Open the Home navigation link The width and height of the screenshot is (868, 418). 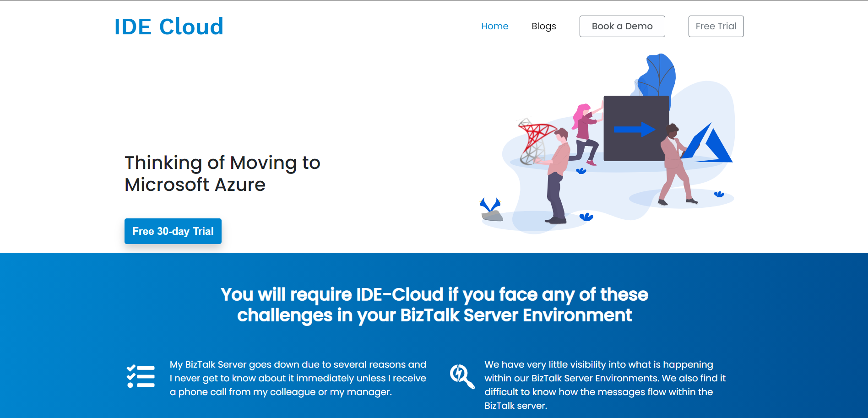point(494,26)
